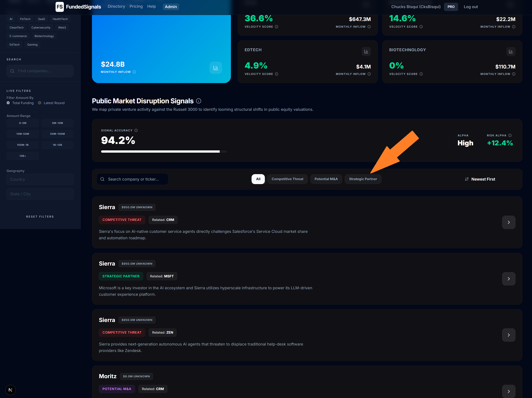Toggle the 10M–50M amount range

tap(23, 134)
